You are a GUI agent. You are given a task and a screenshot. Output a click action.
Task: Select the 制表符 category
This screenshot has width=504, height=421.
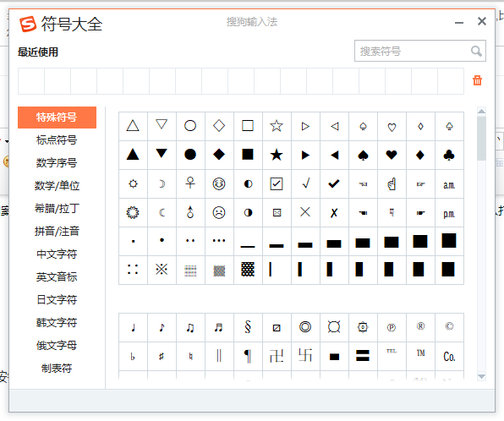57,369
